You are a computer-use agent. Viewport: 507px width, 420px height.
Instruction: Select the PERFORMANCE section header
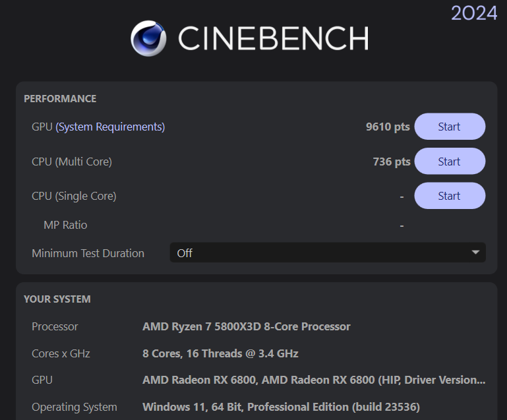60,99
